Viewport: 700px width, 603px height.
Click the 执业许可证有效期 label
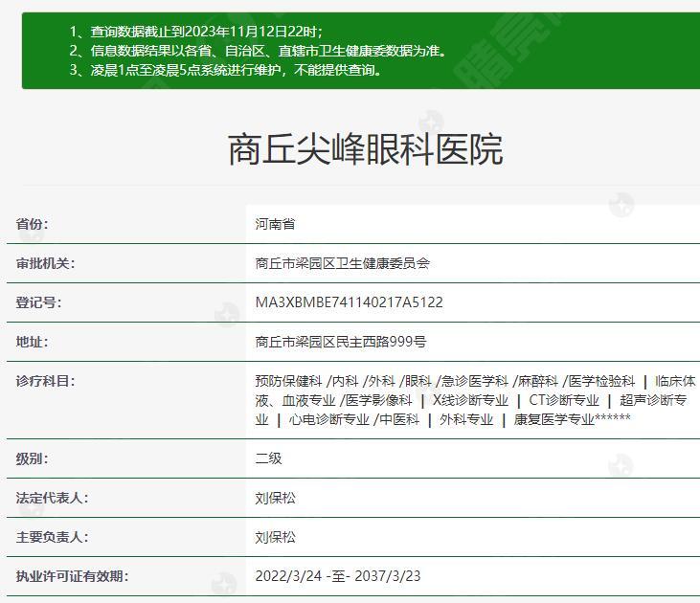(73, 576)
